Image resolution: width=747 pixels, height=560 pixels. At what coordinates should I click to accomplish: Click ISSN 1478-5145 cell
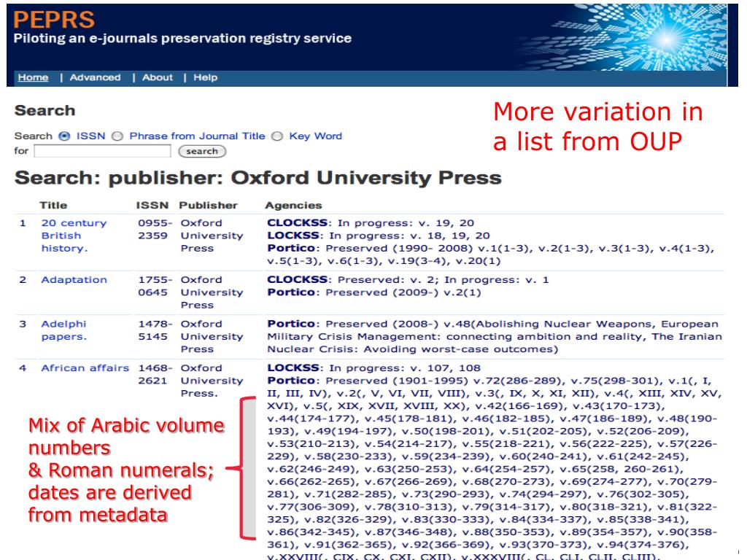(x=155, y=330)
